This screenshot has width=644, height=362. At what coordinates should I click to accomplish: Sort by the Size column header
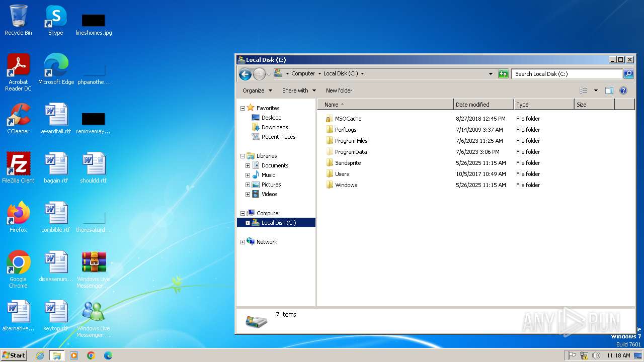[594, 105]
